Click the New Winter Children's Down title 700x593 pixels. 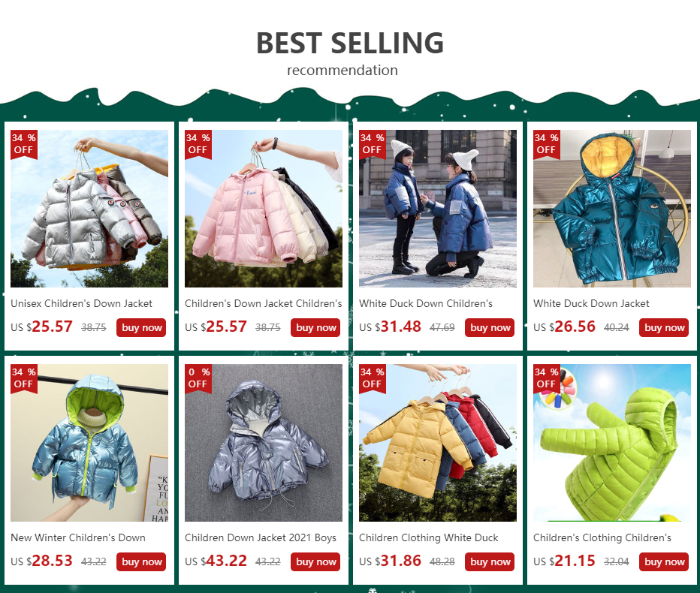click(78, 537)
